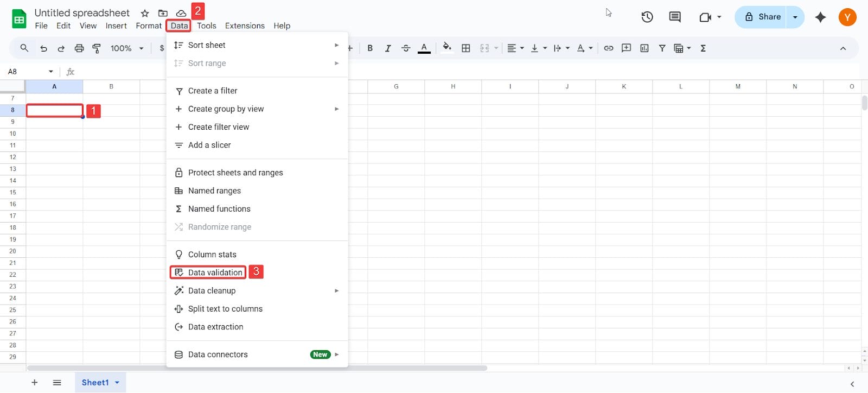The image size is (868, 393).
Task: Collapse the toolbar with the chevron
Action: pos(843,48)
